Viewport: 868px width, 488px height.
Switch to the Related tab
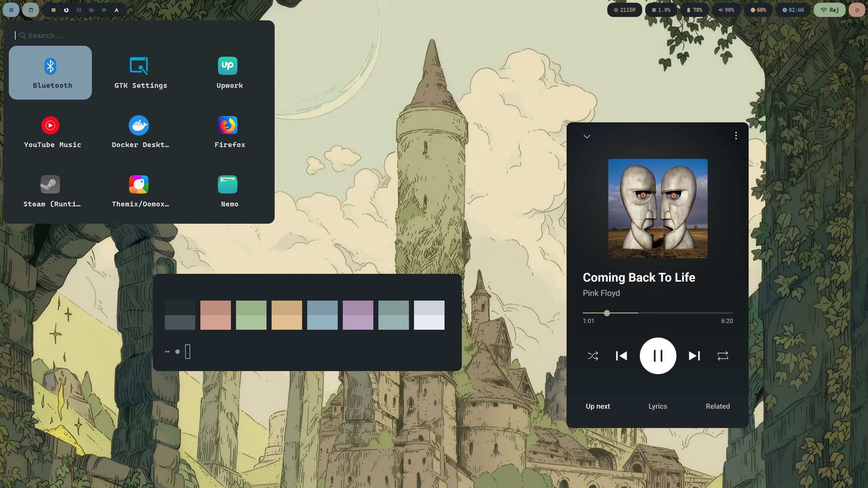[718, 406]
